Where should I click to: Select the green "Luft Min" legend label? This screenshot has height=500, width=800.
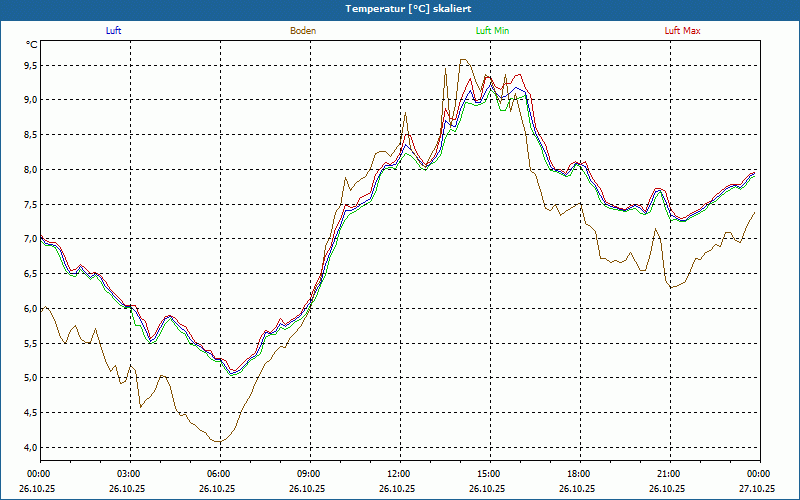click(x=492, y=31)
